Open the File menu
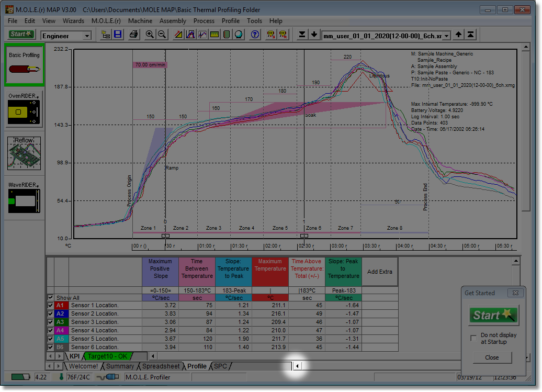This screenshot has width=542, height=392. [13, 21]
